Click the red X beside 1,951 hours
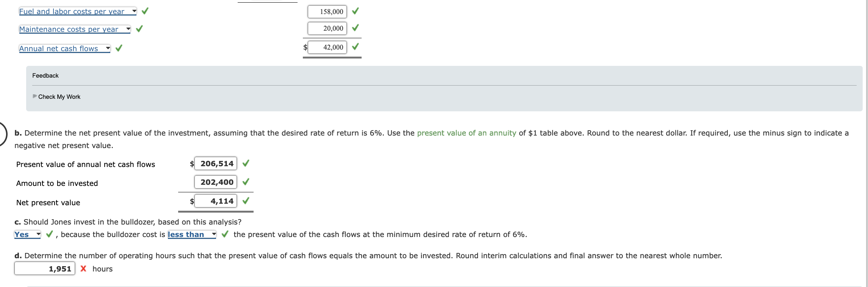868x287 pixels. (x=84, y=268)
